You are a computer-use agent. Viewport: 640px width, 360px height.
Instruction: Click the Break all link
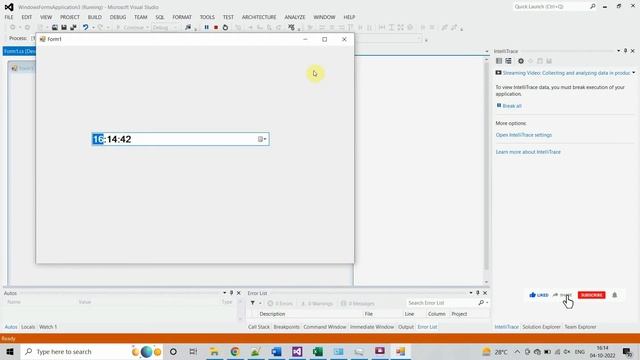[512, 106]
